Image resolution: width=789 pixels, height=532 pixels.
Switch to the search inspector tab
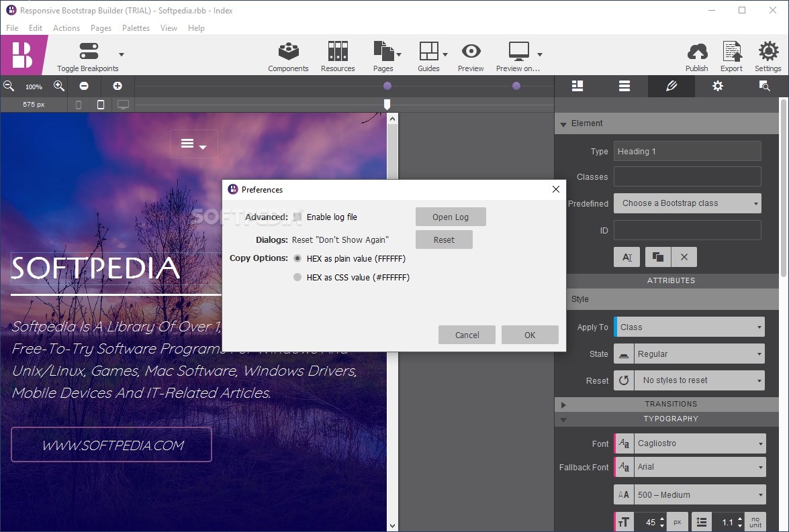pyautogui.click(x=764, y=86)
